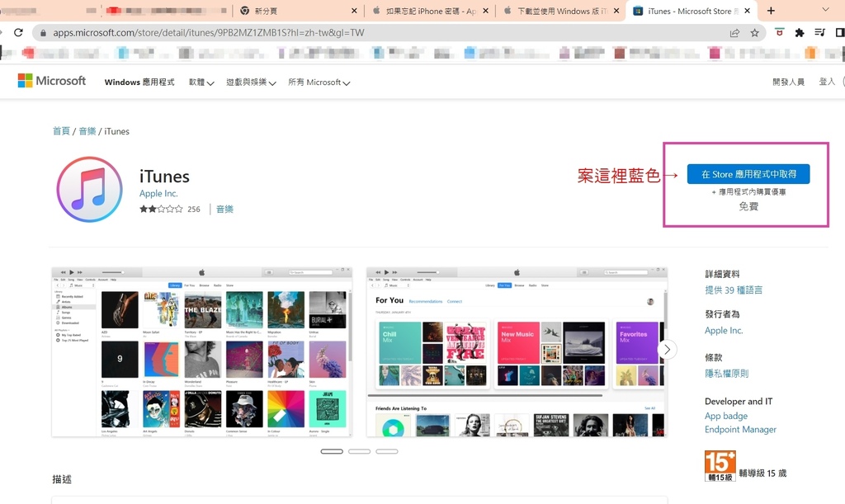Select the second carousel page indicator

coord(360,451)
